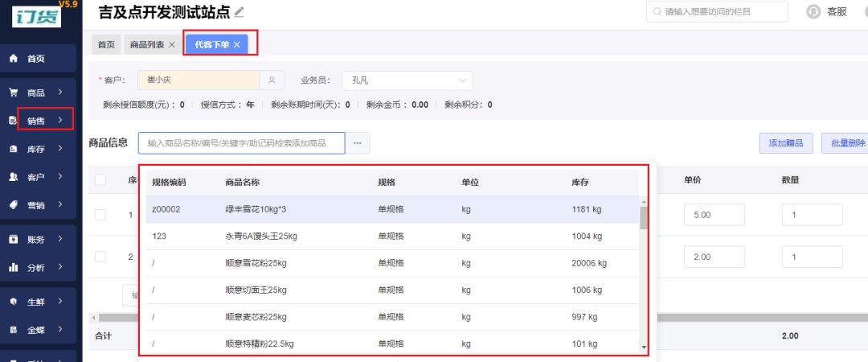Click the 商品名称 column header
The width and height of the screenshot is (868, 362).
point(243,183)
